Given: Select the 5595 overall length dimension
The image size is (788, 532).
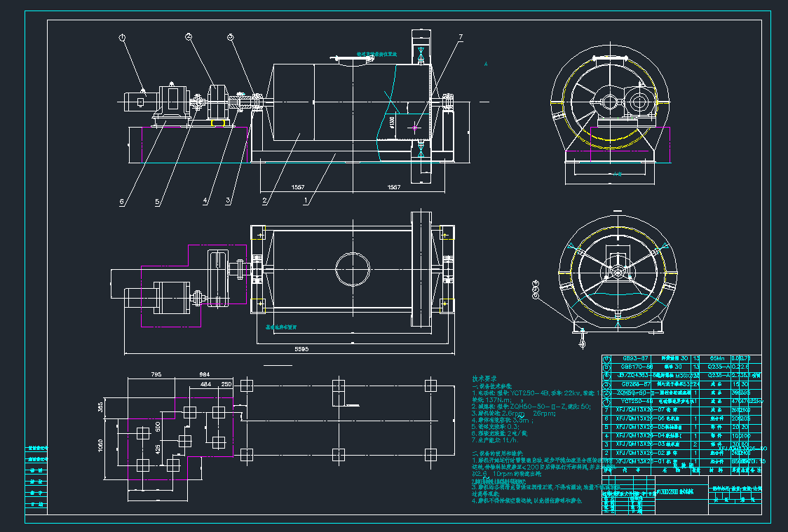Looking at the screenshot, I should [301, 348].
